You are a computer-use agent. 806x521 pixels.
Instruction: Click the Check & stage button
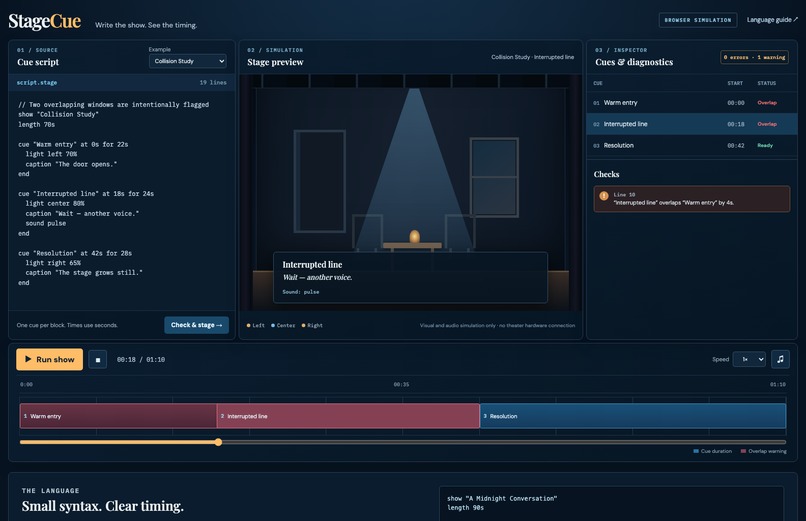[x=196, y=325]
